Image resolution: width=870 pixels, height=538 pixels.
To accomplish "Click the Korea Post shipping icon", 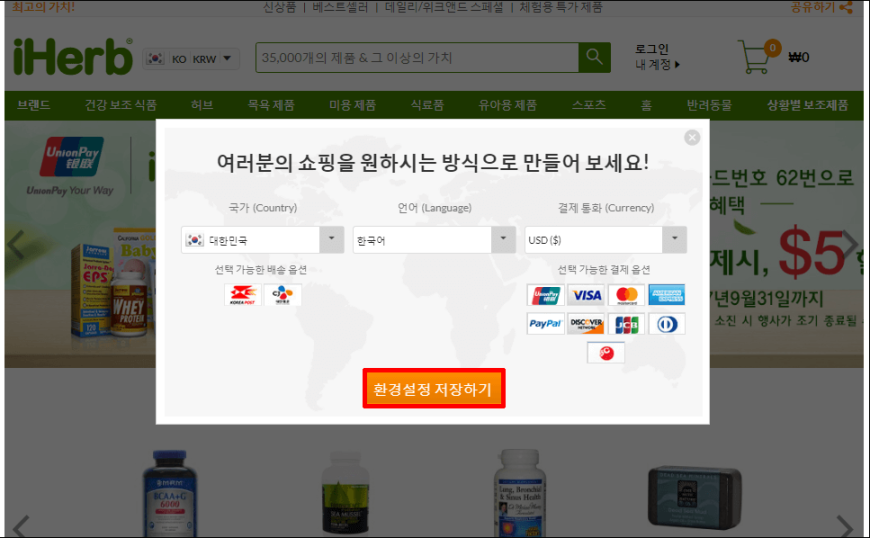I will point(242,295).
